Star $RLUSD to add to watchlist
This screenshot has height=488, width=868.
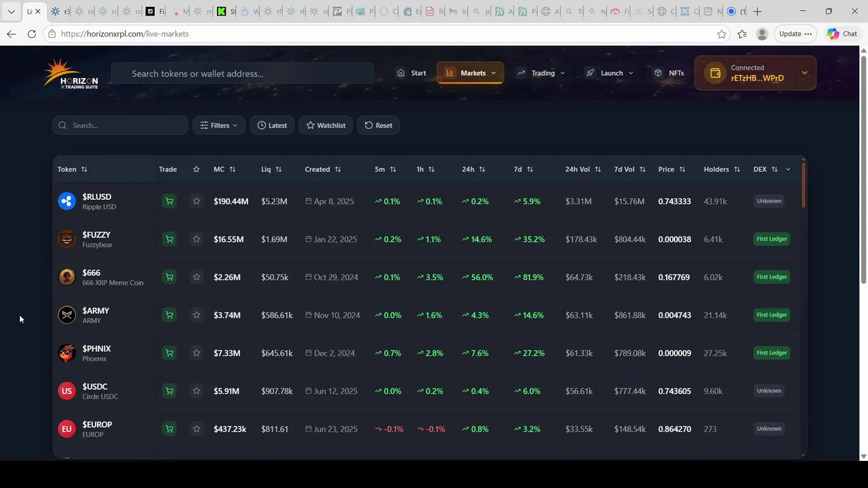tap(196, 201)
